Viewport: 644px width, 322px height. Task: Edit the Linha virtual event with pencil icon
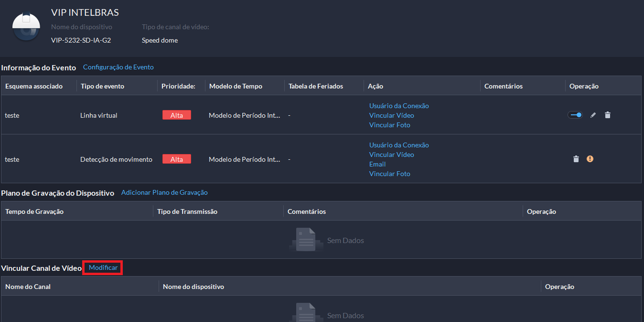(593, 115)
